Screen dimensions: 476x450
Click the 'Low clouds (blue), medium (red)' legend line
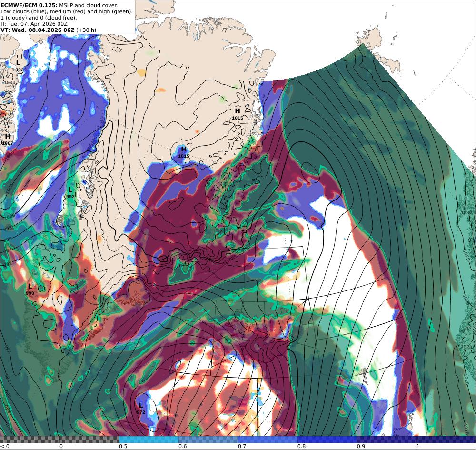pos(67,11)
